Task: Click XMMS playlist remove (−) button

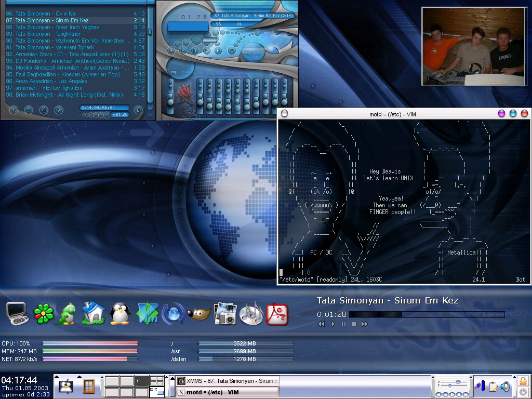Action: [29, 110]
